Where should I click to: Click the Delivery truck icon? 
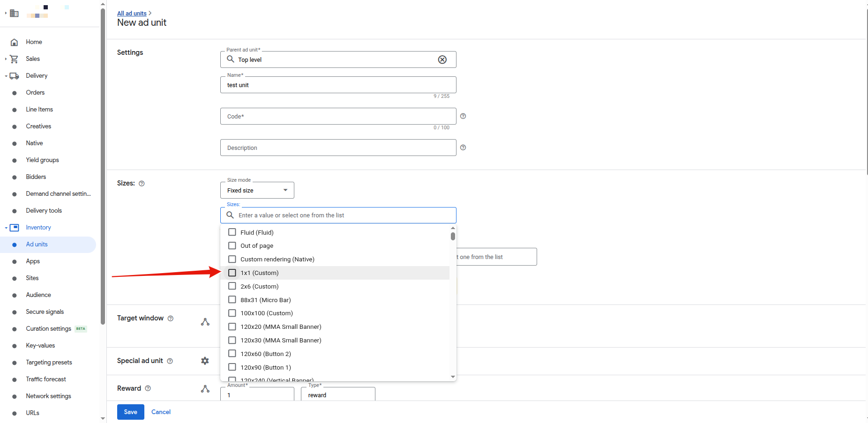click(15, 76)
